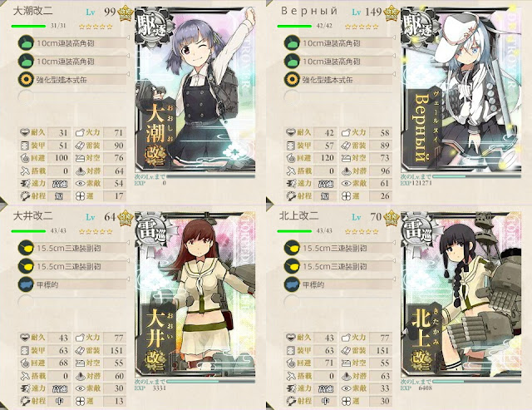Click 大井改二's first 15.5cm三連装副砲 icon
This screenshot has width=532, height=410.
pyautogui.click(x=26, y=248)
